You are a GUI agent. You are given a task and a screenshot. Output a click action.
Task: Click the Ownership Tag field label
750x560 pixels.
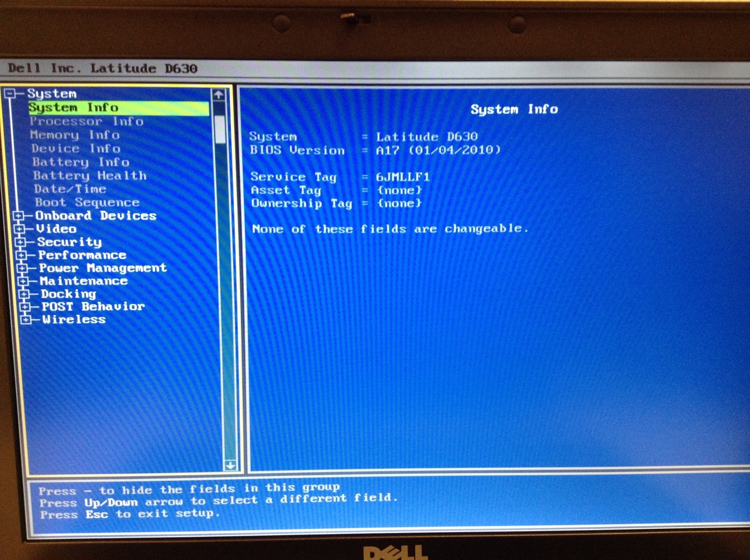(301, 203)
